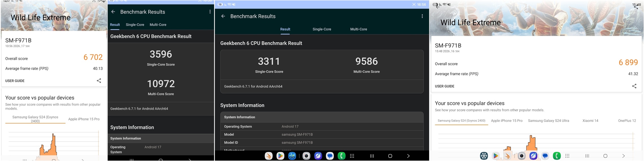Open Camera from the light taskbar

[x=522, y=156]
